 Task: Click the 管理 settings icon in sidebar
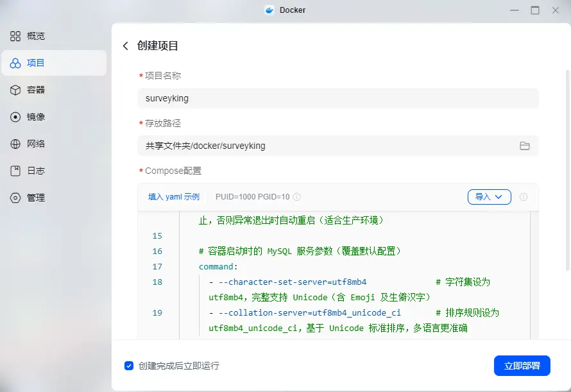[15, 198]
